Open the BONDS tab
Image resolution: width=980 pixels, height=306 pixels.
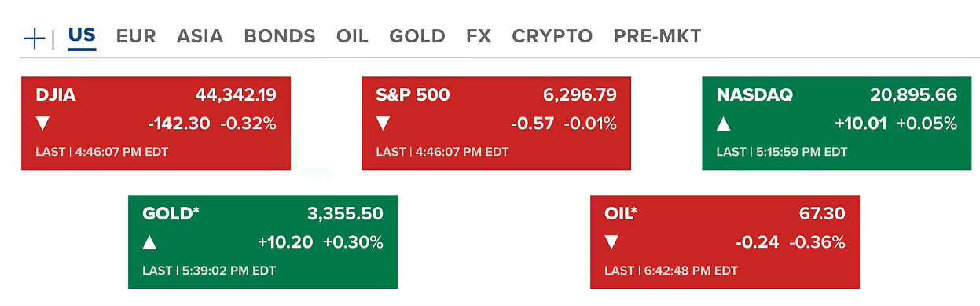point(280,36)
